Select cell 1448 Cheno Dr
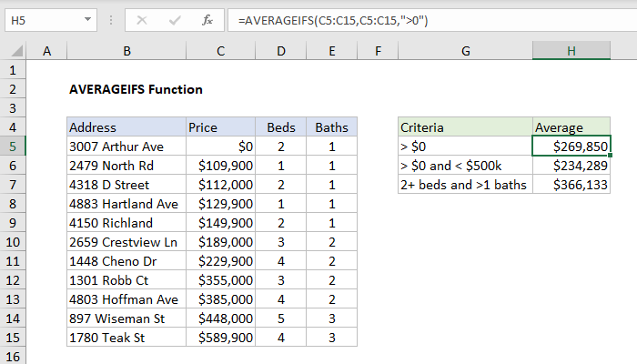The image size is (637, 364). coord(126,261)
